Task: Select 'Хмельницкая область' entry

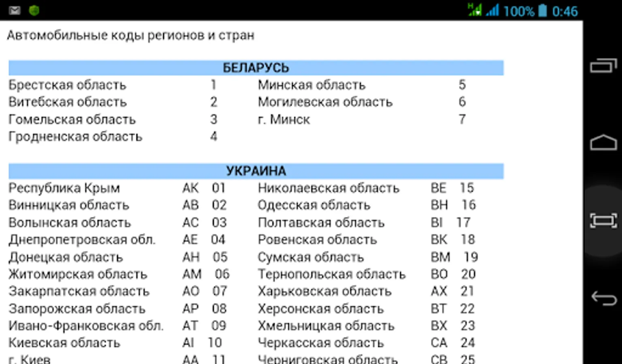Action: coord(326,326)
